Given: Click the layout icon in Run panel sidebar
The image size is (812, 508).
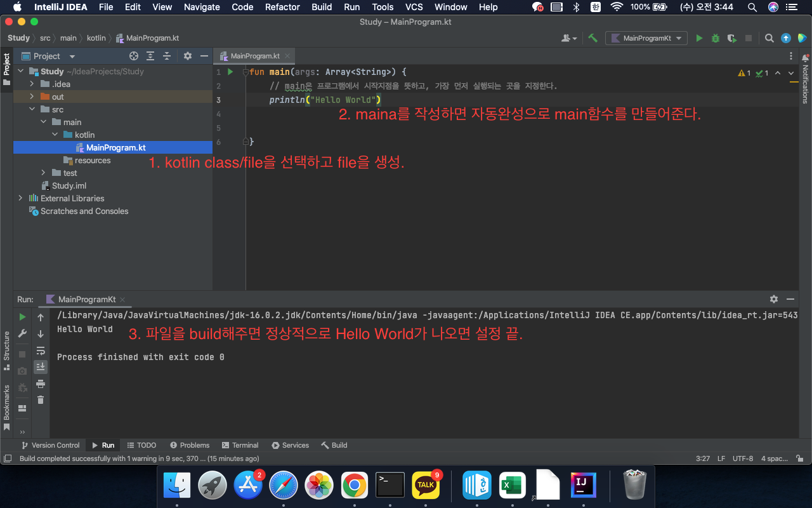Looking at the screenshot, I should [x=22, y=408].
